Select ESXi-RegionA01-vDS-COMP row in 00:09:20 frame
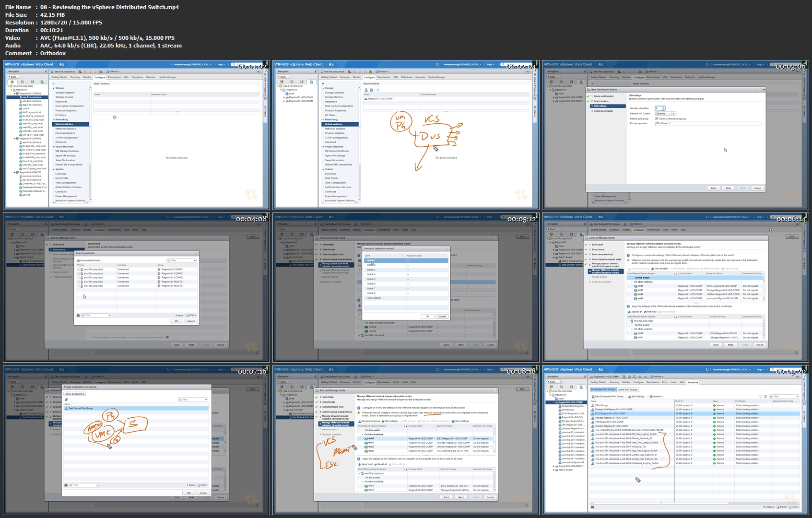 [695, 413]
